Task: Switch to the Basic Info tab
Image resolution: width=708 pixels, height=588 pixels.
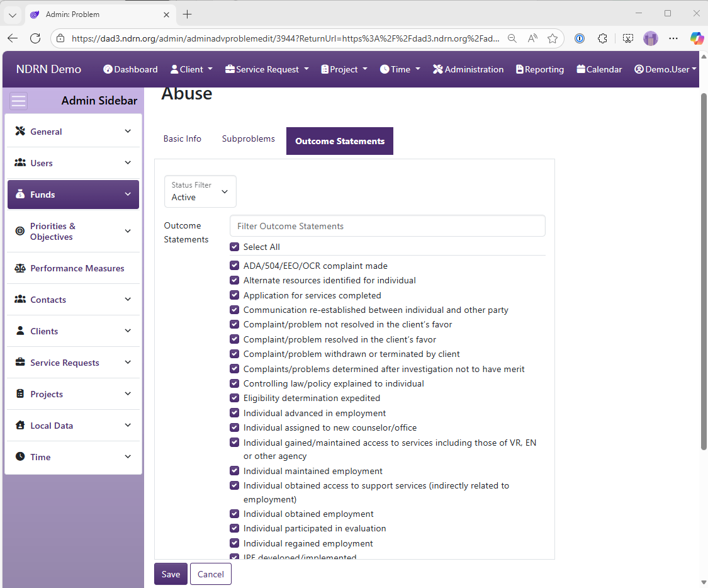Action: pyautogui.click(x=183, y=139)
